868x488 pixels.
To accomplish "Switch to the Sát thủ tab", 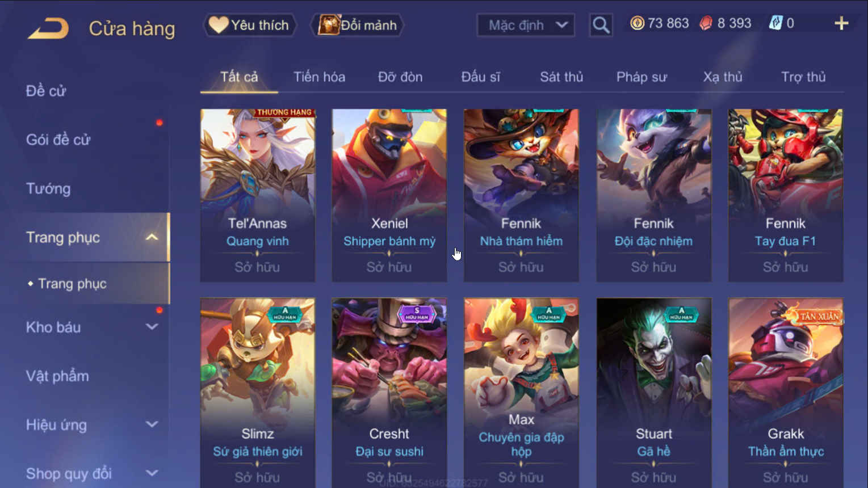I will 561,77.
